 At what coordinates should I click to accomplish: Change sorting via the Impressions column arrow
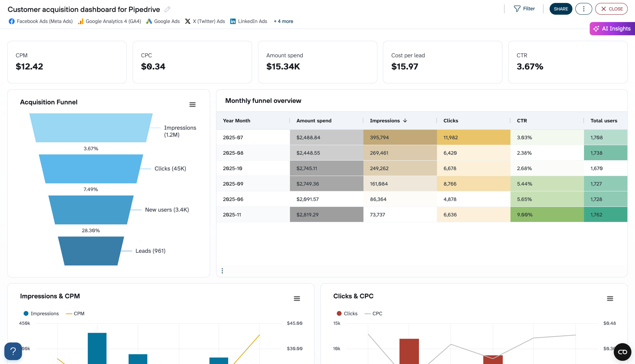(405, 120)
